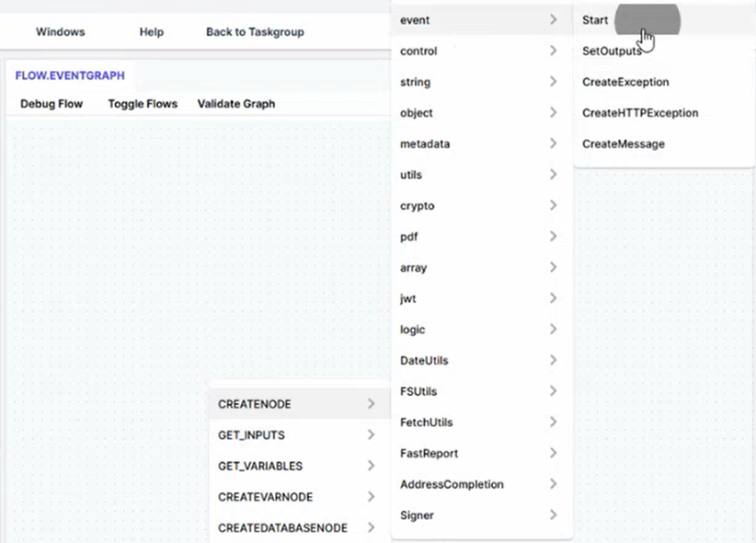
Task: Click chevron arrow beside utils
Action: 553,174
